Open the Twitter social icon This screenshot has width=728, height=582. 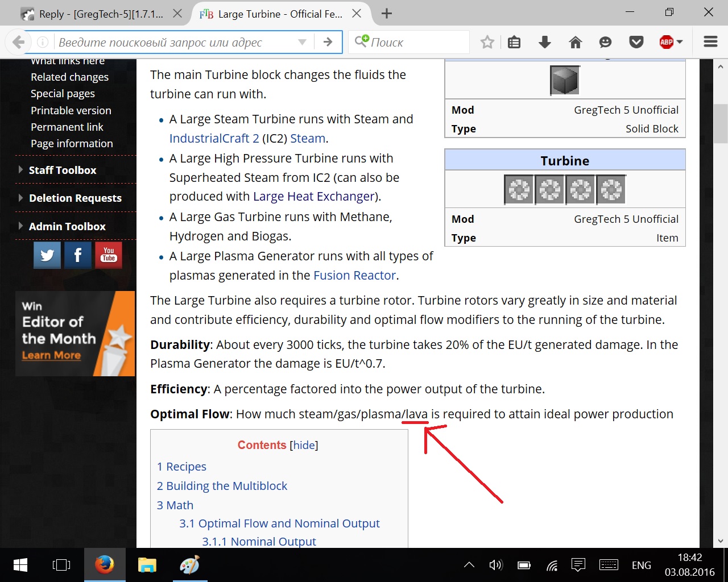pos(47,255)
